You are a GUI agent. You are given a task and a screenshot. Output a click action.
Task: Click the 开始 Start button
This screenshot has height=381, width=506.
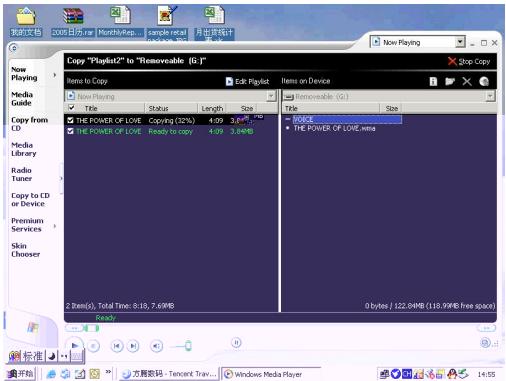point(20,374)
